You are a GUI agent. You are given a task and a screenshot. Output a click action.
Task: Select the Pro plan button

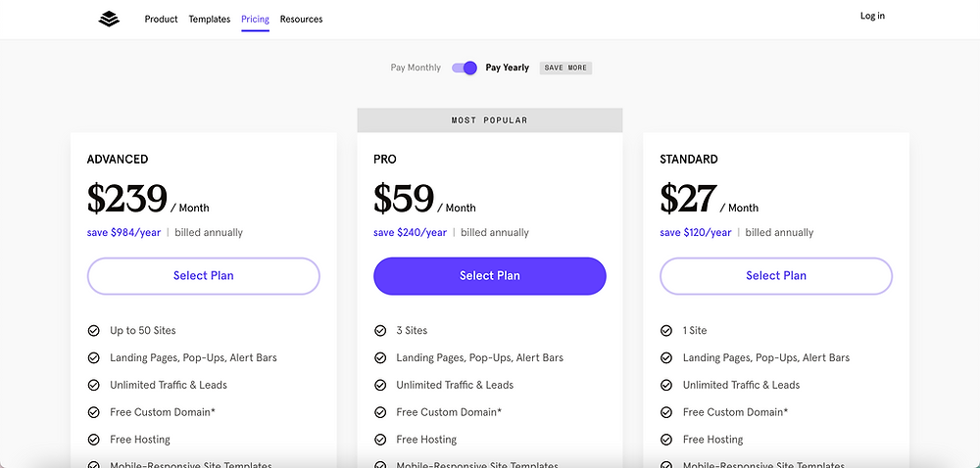coord(490,276)
